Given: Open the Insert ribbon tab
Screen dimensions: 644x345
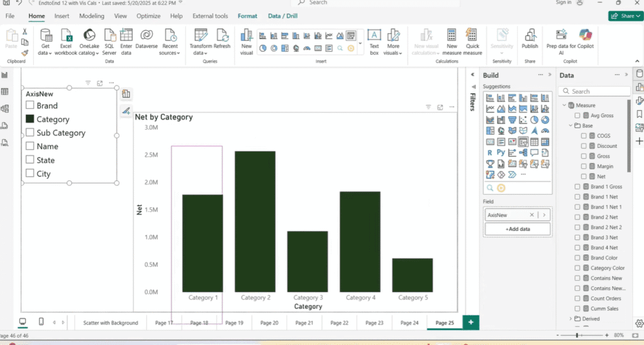Looking at the screenshot, I should [x=62, y=16].
